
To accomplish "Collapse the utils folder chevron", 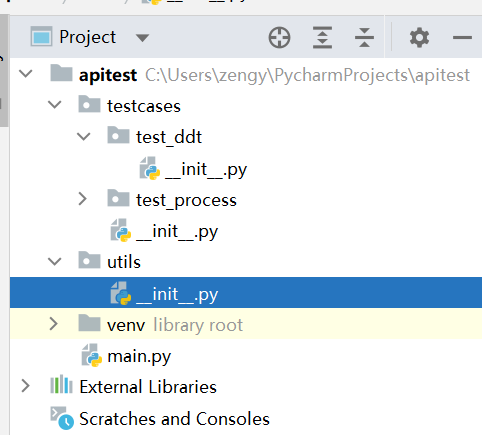I will pyautogui.click(x=55, y=261).
